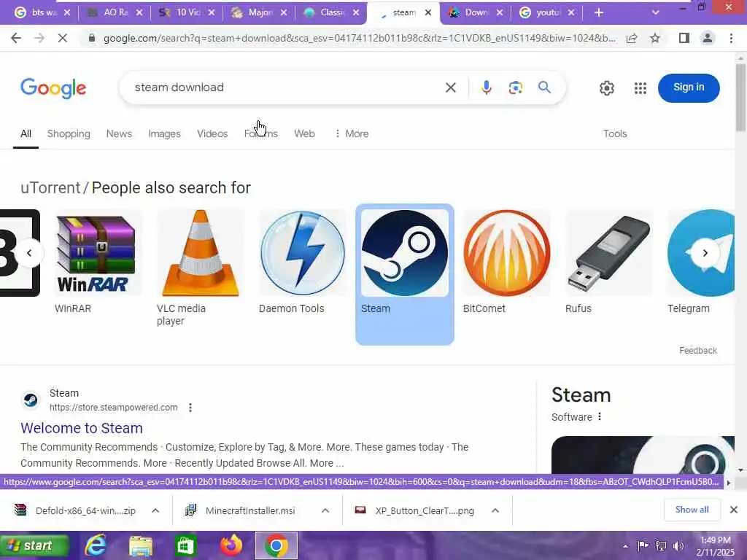Viewport: 747px width, 560px height.
Task: Click the Steam favicon in results
Action: [31, 400]
